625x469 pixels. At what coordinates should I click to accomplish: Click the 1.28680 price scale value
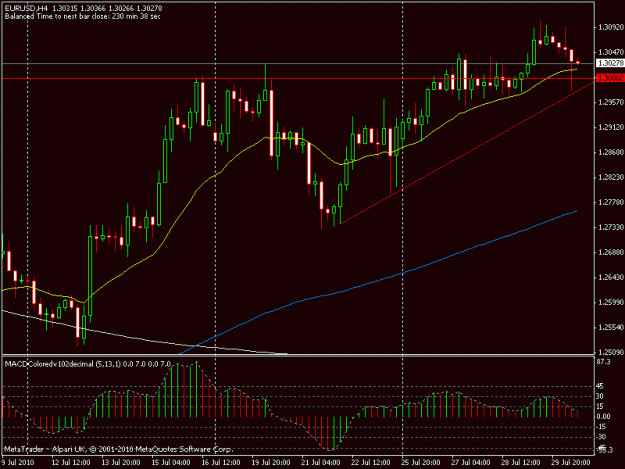[x=610, y=153]
